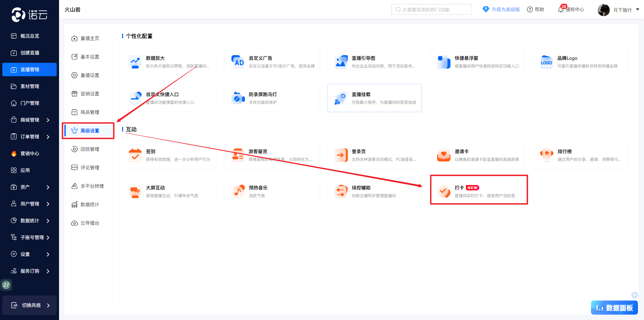This screenshot has height=320, width=644.
Task: Go to 直播管理 in the sidebar
Action: tap(30, 70)
